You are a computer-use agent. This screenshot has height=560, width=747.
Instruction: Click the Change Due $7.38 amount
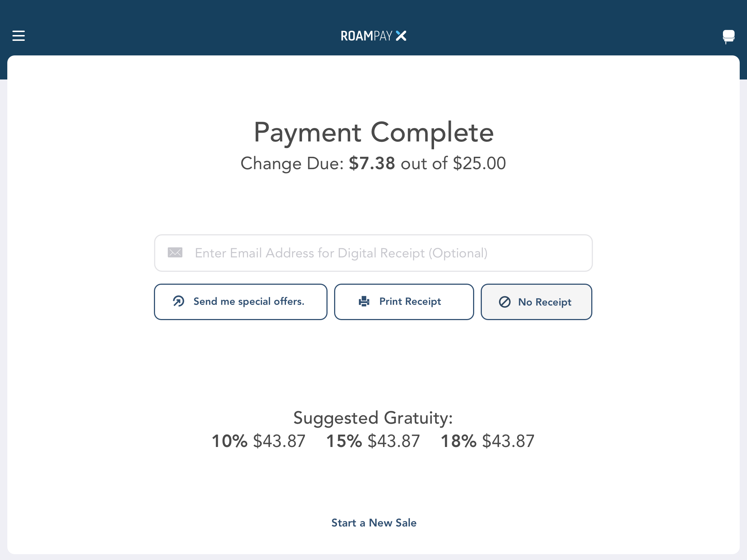(x=372, y=163)
